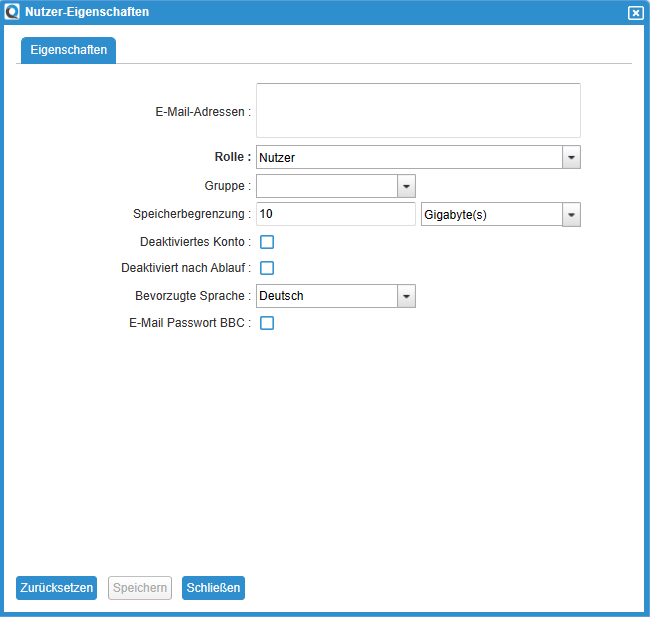This screenshot has width=650, height=617.
Task: Click the empty Gruppe combo field
Action: click(327, 186)
